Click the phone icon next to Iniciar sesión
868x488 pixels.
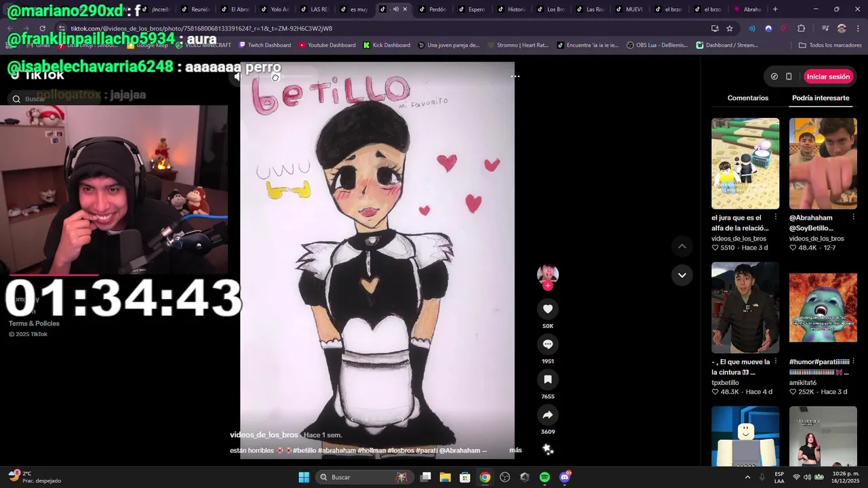pos(789,77)
